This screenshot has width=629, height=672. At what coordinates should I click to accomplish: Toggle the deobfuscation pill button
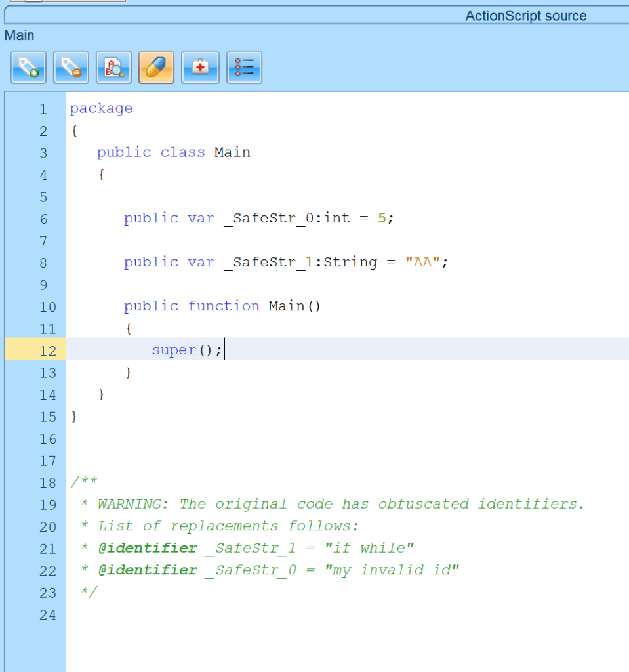point(156,68)
